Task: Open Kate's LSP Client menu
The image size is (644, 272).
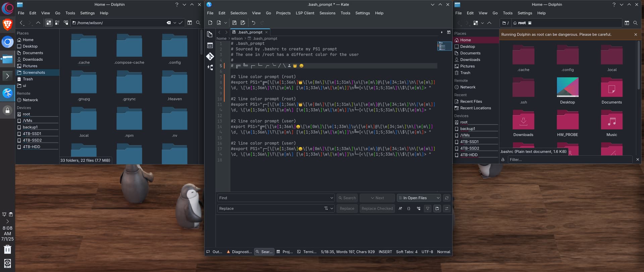Action: [x=305, y=13]
